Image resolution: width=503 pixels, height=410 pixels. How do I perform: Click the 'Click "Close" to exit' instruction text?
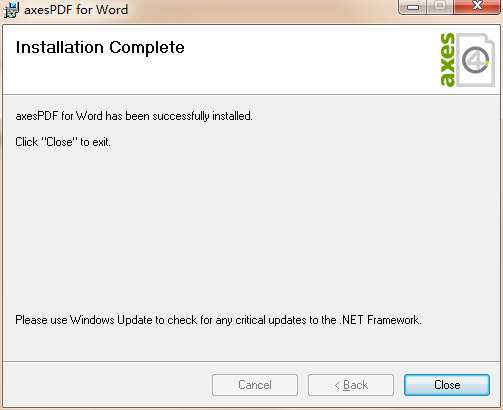click(x=63, y=142)
